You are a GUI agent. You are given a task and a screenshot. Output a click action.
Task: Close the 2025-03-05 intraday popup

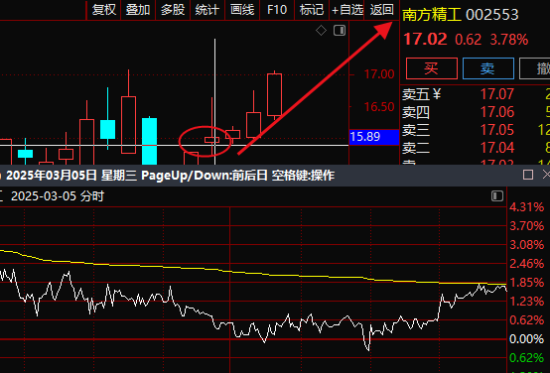coord(546,175)
